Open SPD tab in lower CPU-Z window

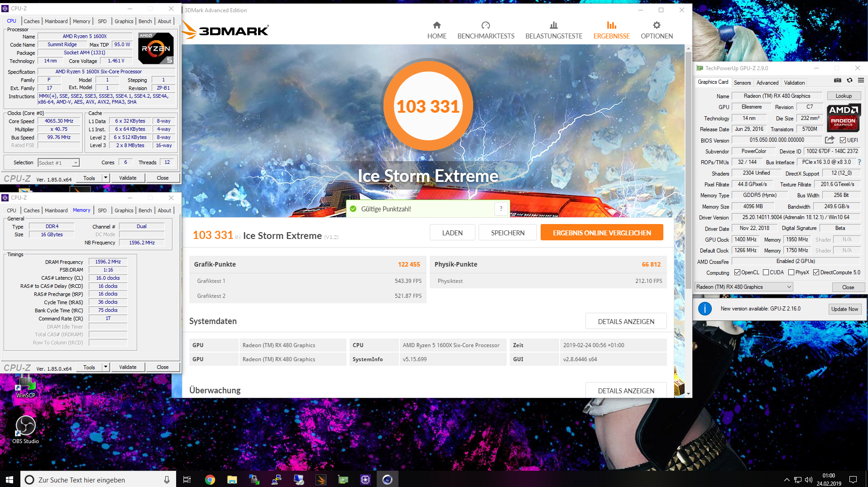[102, 210]
